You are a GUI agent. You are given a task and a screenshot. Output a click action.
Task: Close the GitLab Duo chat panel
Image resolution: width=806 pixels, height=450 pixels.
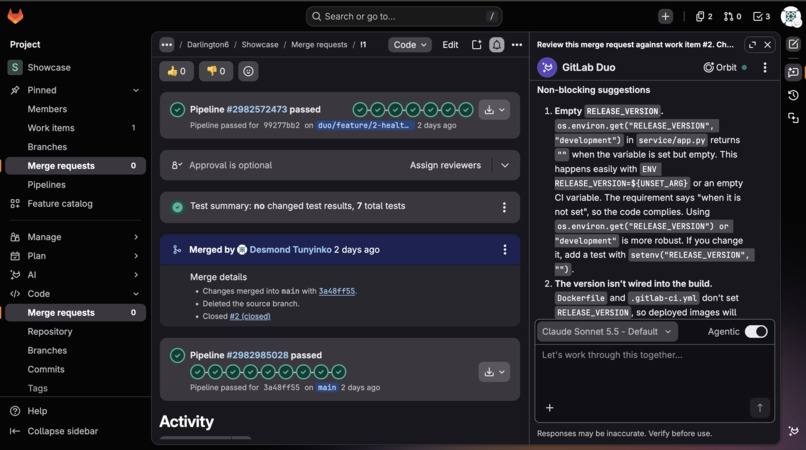click(x=767, y=45)
